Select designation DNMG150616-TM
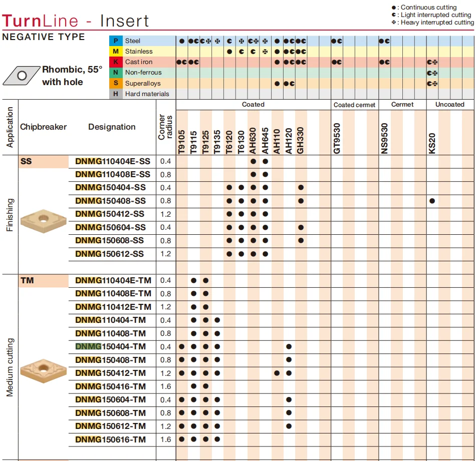Screen dimensions: 476x461 point(111,440)
